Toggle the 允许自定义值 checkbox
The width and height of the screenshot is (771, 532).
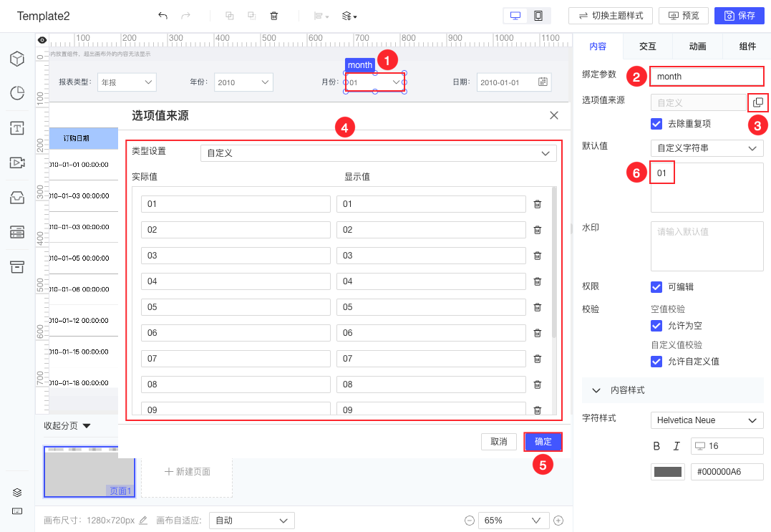pyautogui.click(x=656, y=362)
